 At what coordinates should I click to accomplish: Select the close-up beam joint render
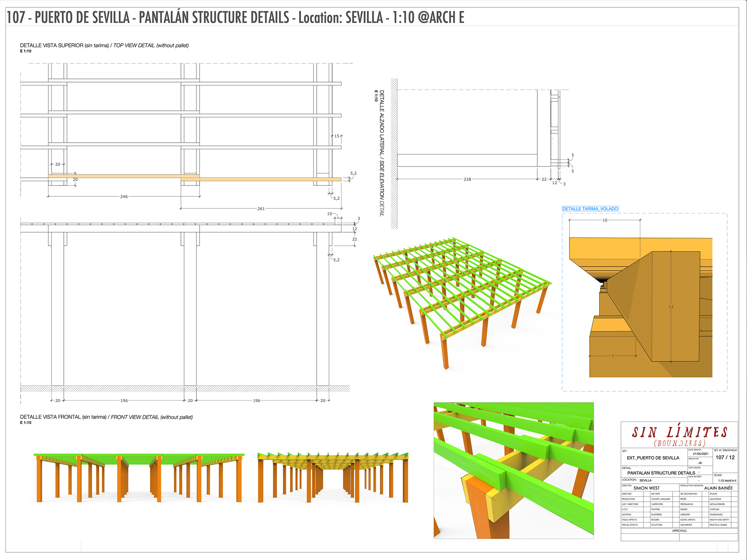click(x=514, y=471)
